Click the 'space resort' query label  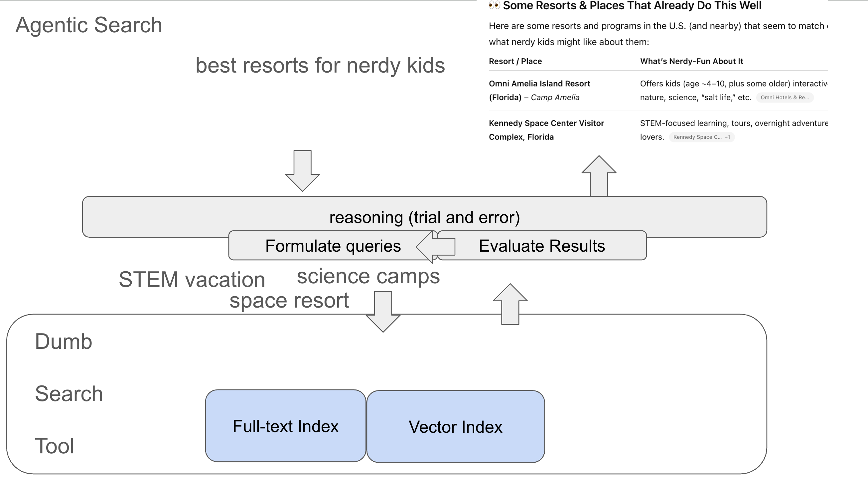click(x=289, y=300)
